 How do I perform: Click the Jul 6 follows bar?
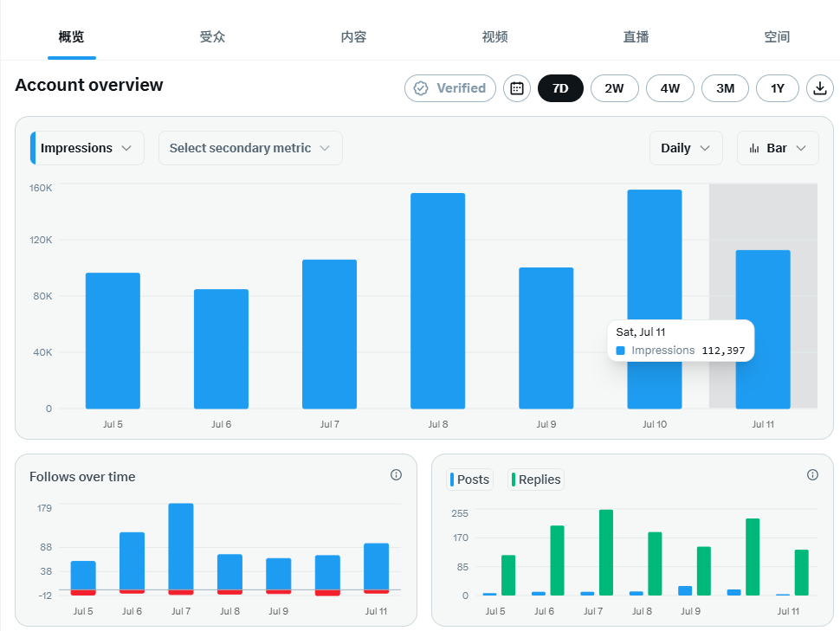click(132, 561)
